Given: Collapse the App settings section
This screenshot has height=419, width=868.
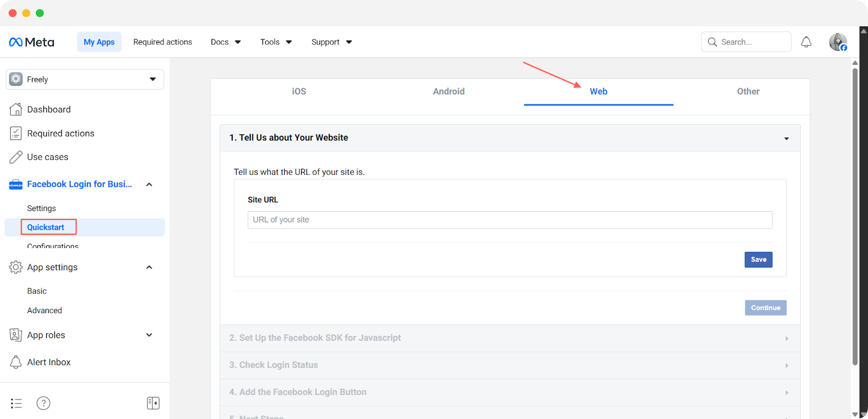Looking at the screenshot, I should click(x=149, y=267).
